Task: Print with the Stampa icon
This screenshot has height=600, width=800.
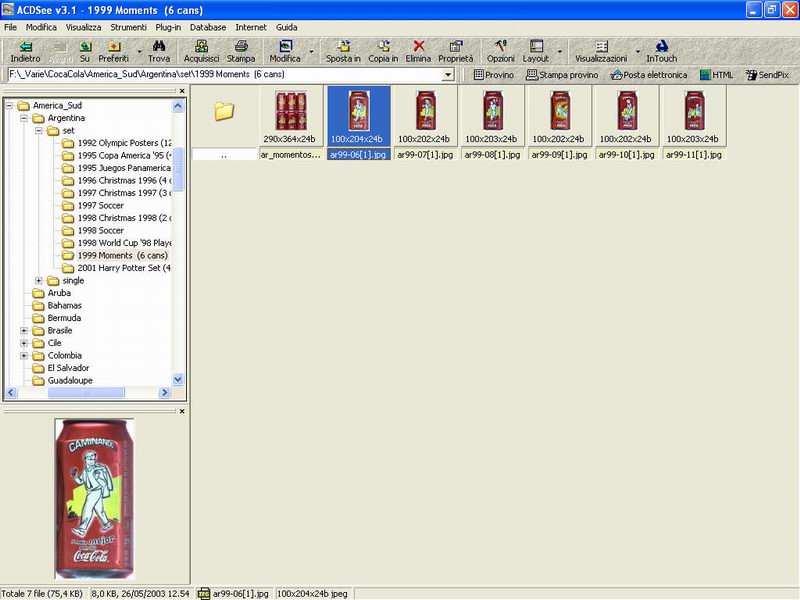Action: pos(241,52)
